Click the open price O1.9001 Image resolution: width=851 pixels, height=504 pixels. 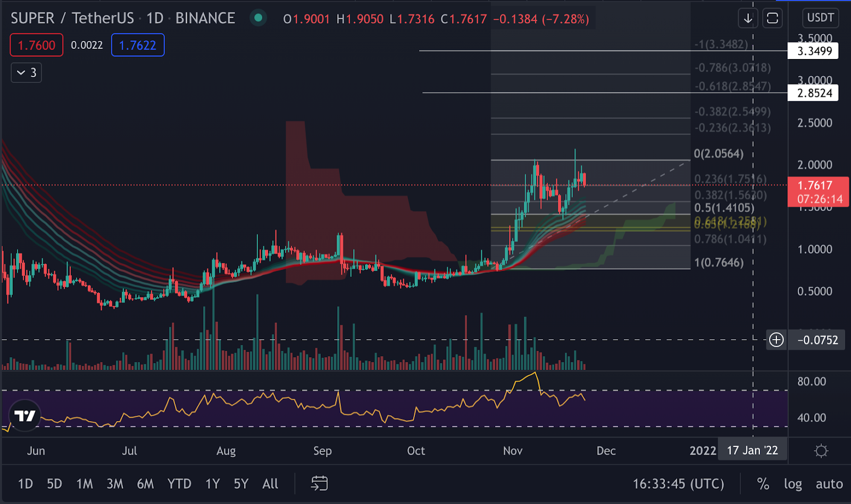pos(306,19)
